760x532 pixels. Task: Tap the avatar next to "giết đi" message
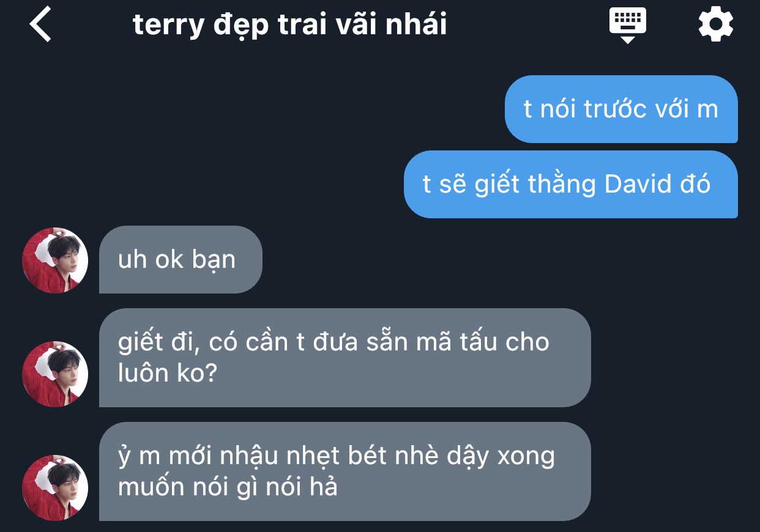[55, 374]
